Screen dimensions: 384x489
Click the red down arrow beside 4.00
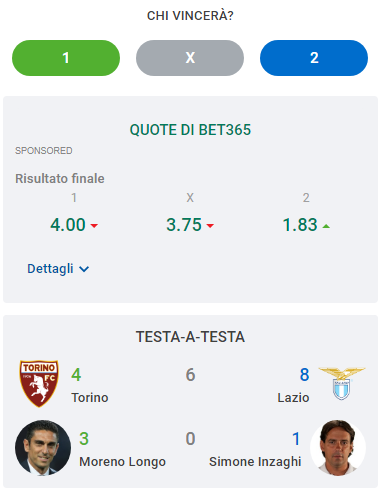click(x=94, y=226)
